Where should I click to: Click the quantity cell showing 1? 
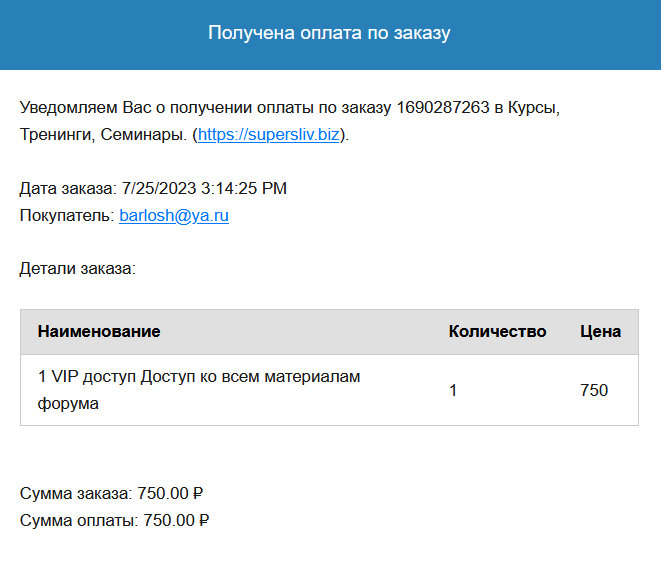point(453,390)
